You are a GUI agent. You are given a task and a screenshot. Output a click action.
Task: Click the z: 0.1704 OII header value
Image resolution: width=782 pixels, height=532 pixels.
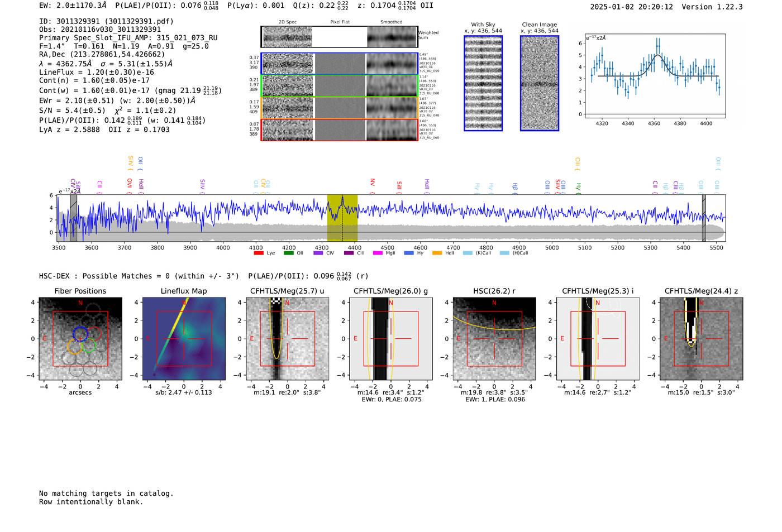[395, 5]
